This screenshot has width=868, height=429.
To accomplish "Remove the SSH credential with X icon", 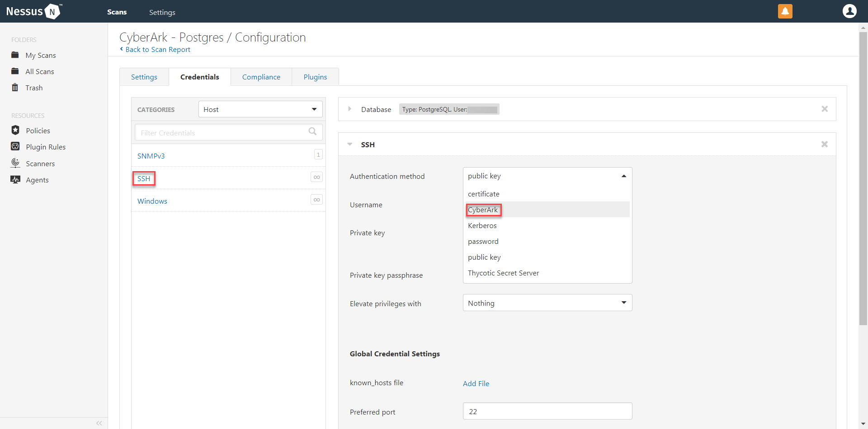I will tap(824, 144).
